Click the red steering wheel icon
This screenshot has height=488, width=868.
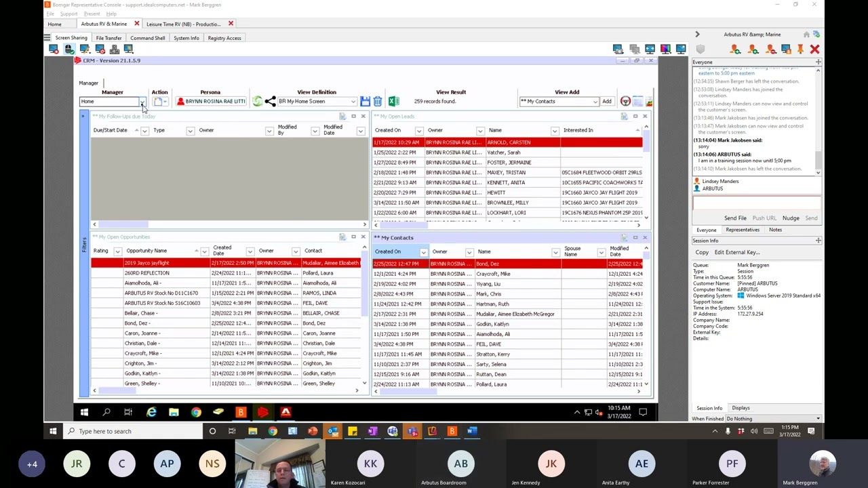625,102
